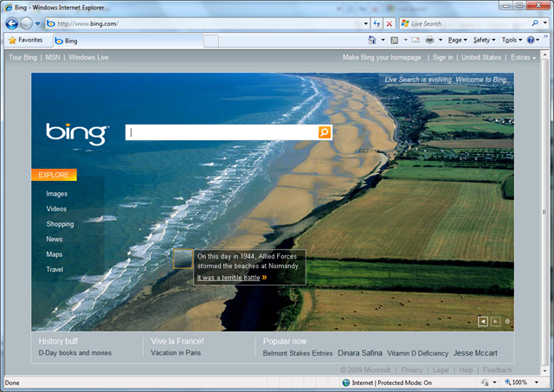Expand the address bar history dropdown
The width and height of the screenshot is (554, 392).
(x=365, y=23)
